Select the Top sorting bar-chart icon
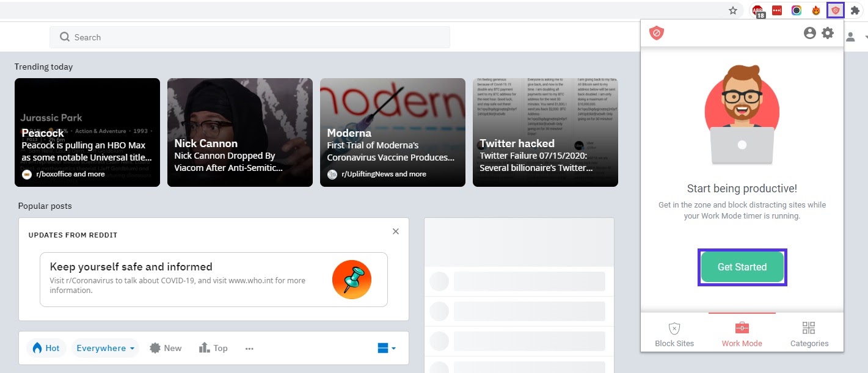This screenshot has height=373, width=868. [x=204, y=347]
